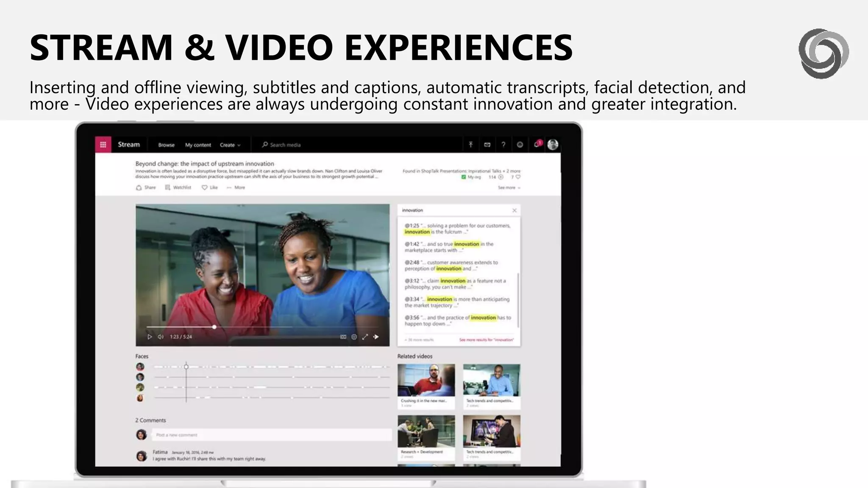Jump to transcript result at 3:12
Viewport: 868px width, 488px height.
click(x=455, y=284)
